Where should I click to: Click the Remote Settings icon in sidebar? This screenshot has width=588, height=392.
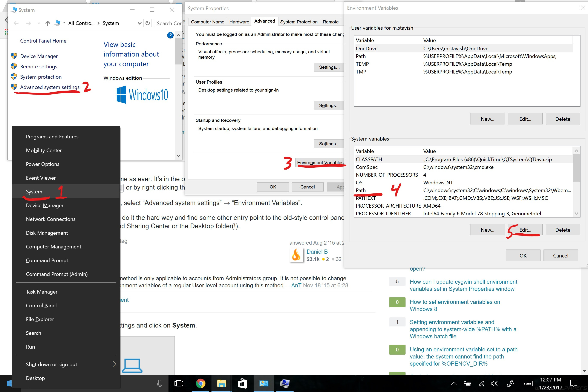[14, 66]
